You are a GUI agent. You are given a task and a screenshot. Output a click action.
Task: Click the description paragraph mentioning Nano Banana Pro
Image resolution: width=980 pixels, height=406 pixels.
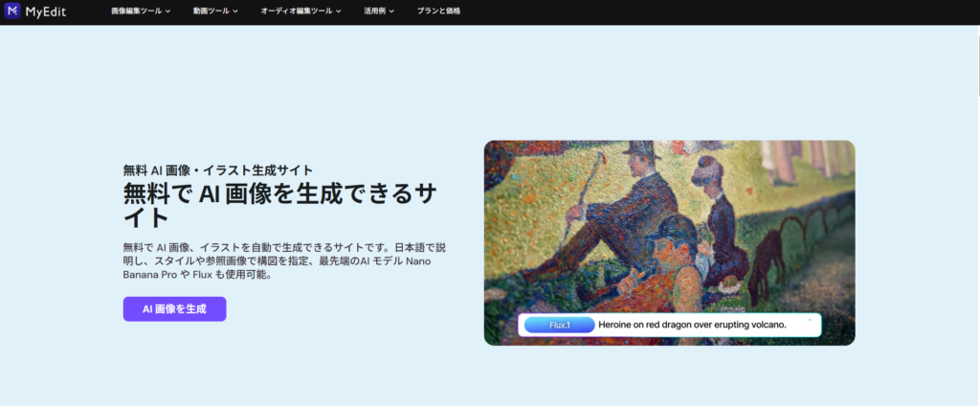283,260
